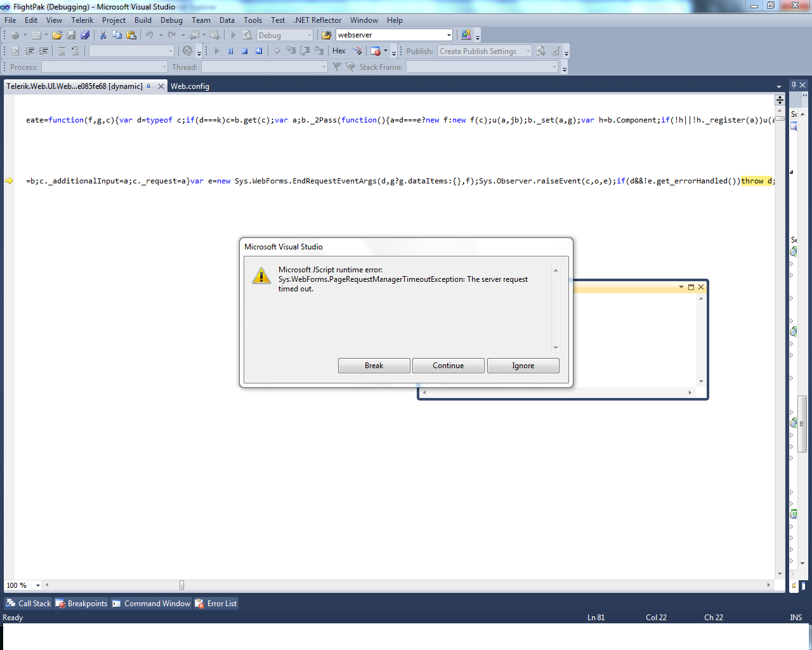
Task: Open the Call Stack panel tab
Action: [29, 604]
